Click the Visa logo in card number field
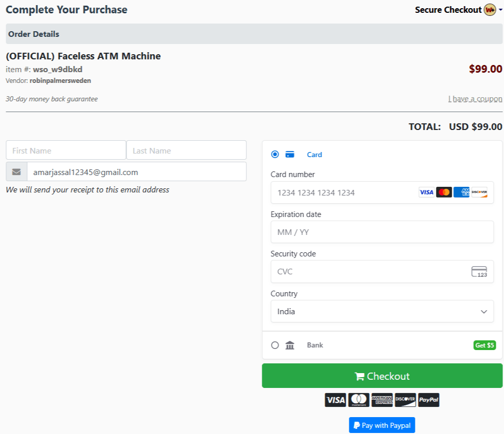 [x=426, y=192]
